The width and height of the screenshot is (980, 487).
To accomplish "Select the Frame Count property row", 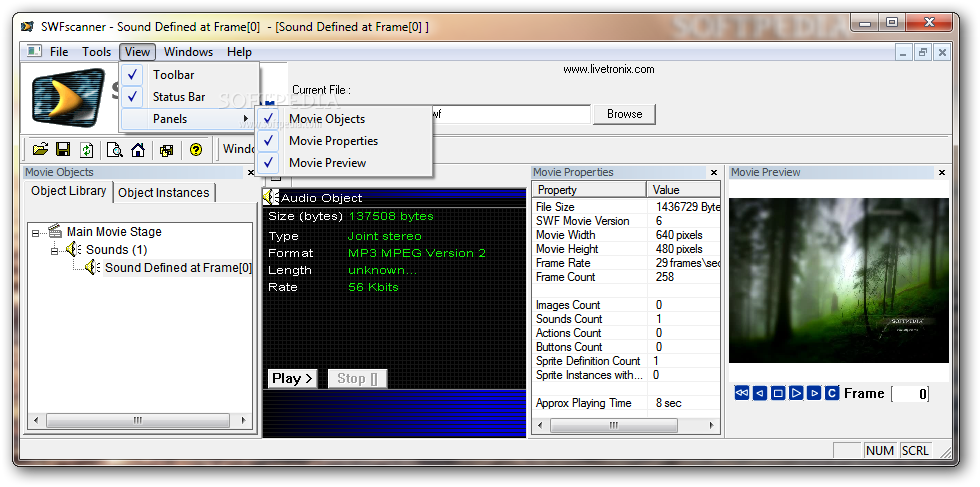I will coord(626,277).
